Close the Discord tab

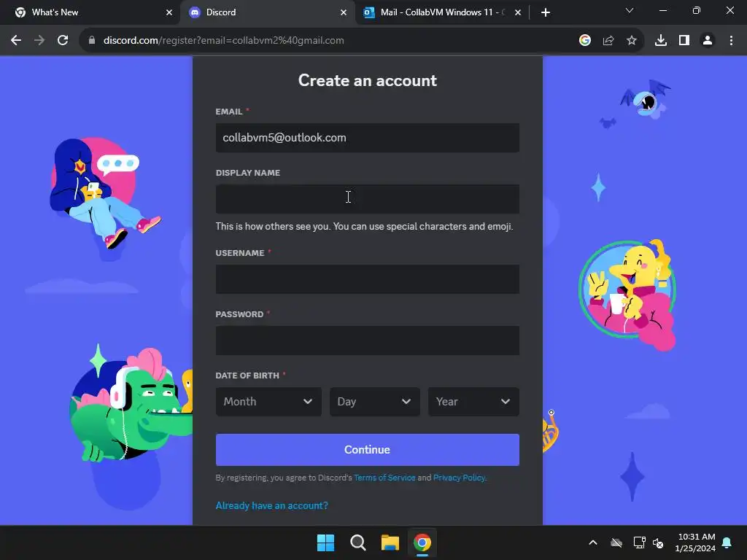[x=344, y=12]
